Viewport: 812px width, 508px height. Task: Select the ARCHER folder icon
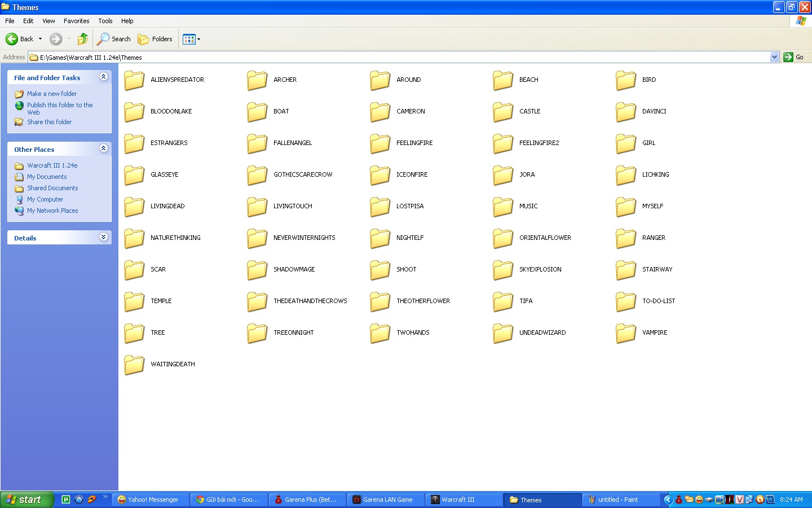point(257,80)
